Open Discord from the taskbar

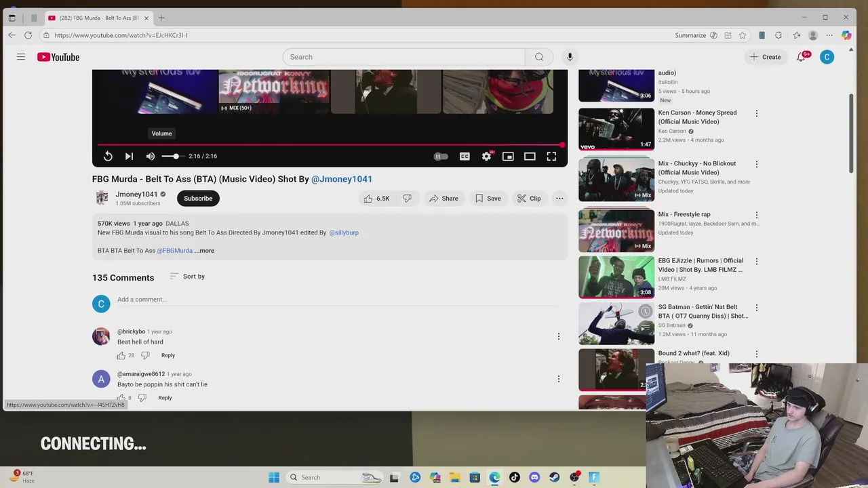click(x=534, y=477)
